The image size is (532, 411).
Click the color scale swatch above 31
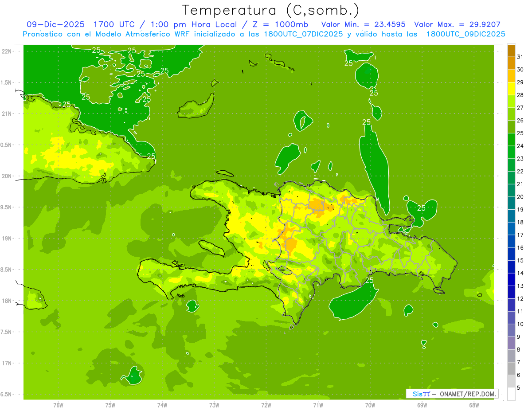coord(511,50)
